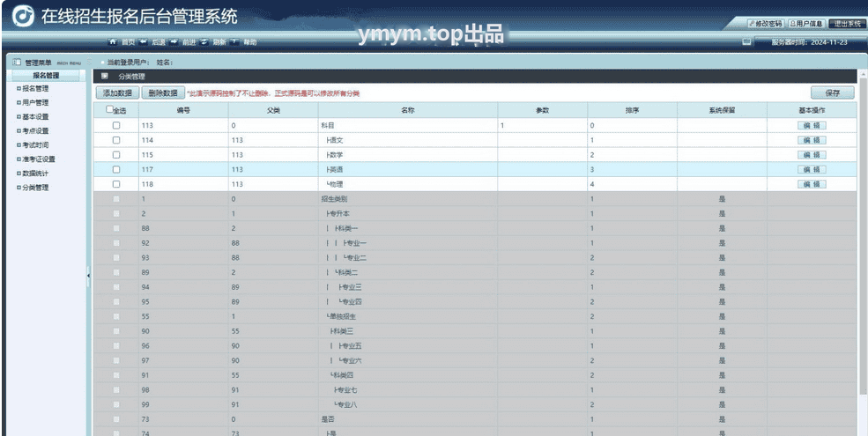Viewport: 868px width, 436px height.
Task: Check the box for row 115 数学
Action: point(116,155)
